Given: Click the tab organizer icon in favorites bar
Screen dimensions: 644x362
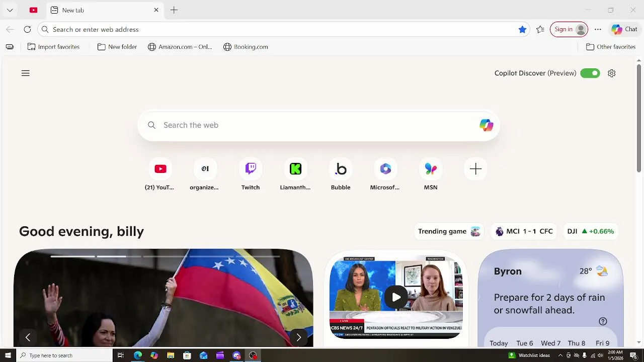Looking at the screenshot, I should pyautogui.click(x=10, y=47).
